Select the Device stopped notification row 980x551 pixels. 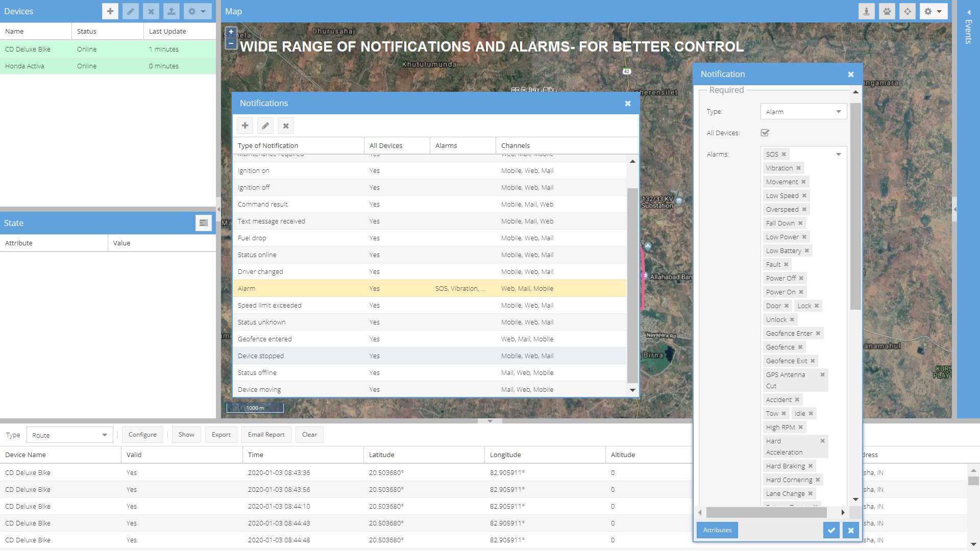pos(429,356)
